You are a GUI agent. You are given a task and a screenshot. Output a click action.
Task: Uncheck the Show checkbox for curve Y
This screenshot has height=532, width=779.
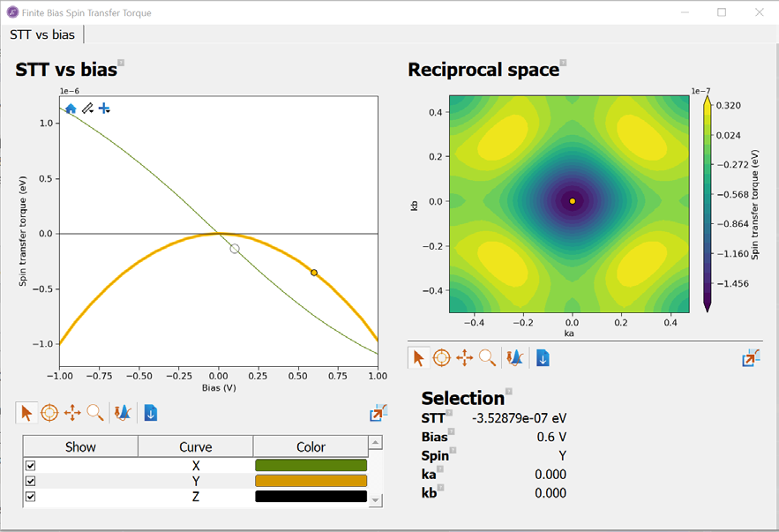31,481
